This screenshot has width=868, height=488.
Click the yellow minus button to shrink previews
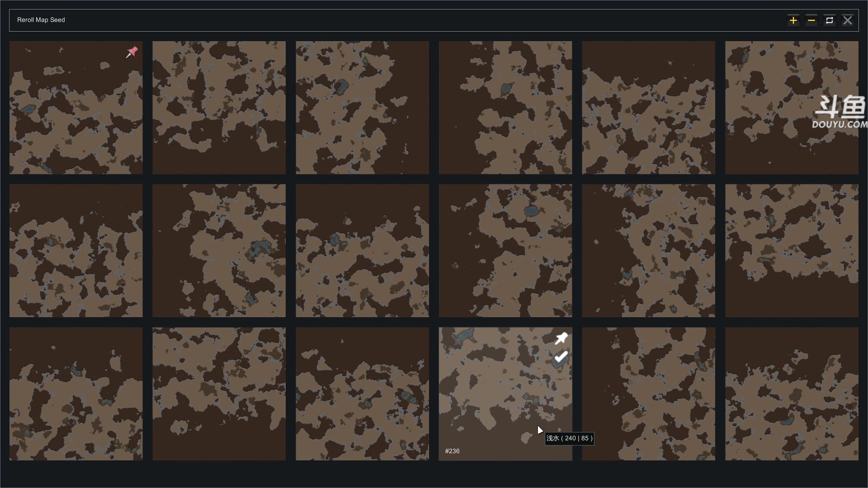811,20
